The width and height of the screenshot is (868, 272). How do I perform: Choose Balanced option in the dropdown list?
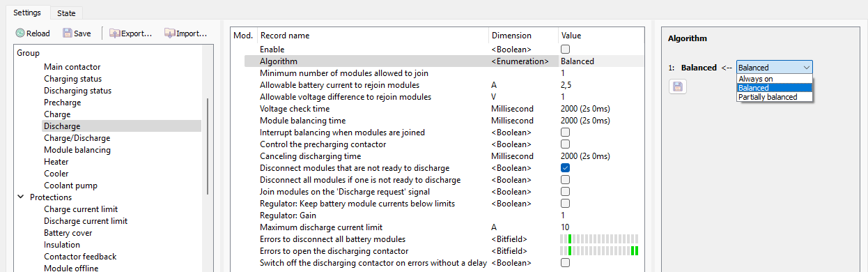tap(775, 88)
